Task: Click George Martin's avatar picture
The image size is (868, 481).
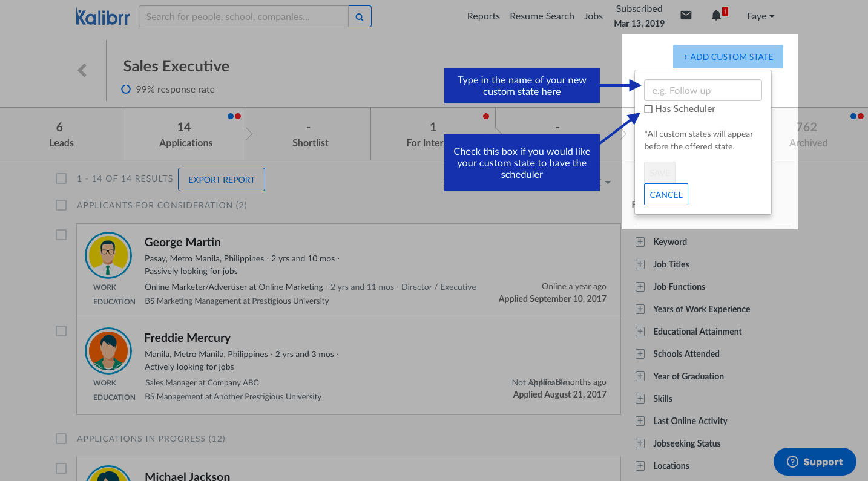Action: coord(108,255)
